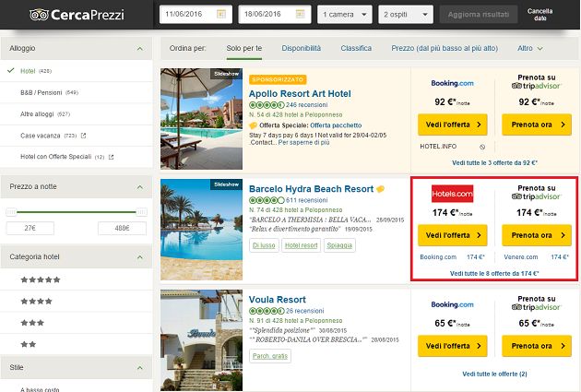Open the Altro sort dropdown
Image resolution: width=581 pixels, height=392 pixels.
tap(530, 48)
